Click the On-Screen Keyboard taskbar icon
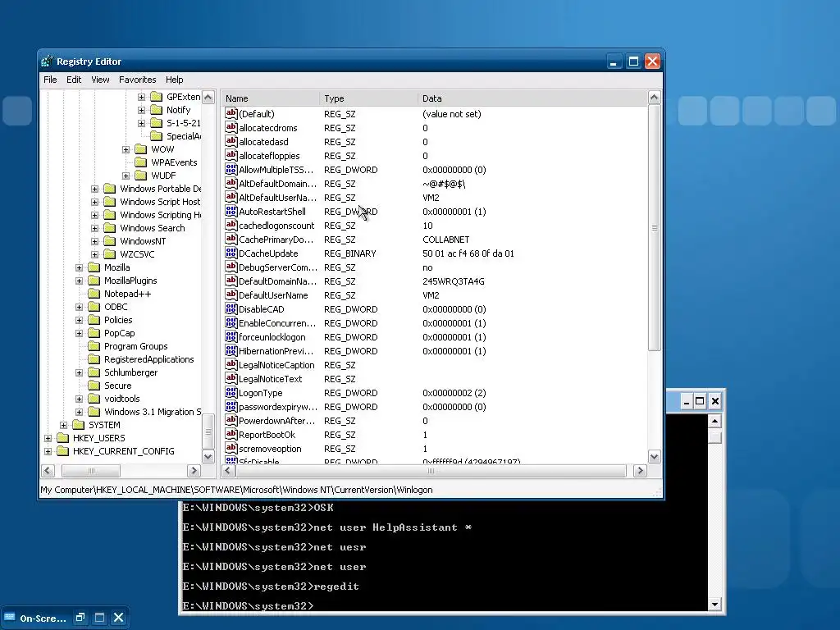Screen dimensions: 840x630 click(x=10, y=617)
